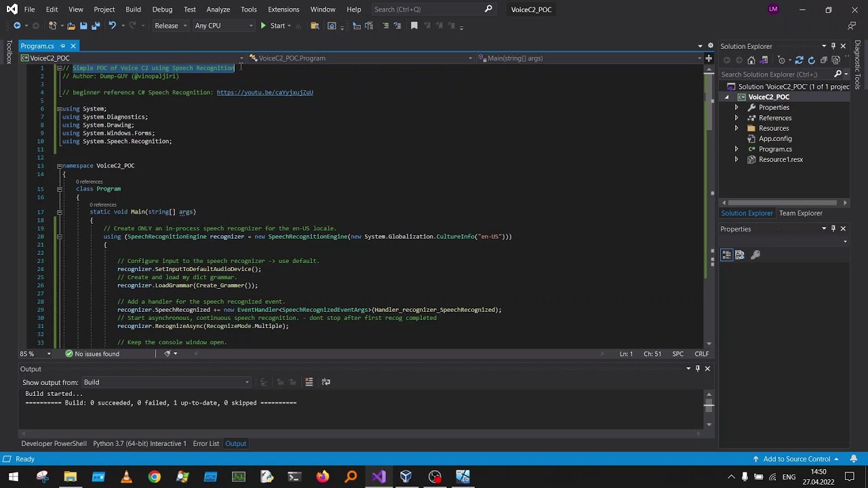Click the Search (Ctrl+Q) box

434,9
